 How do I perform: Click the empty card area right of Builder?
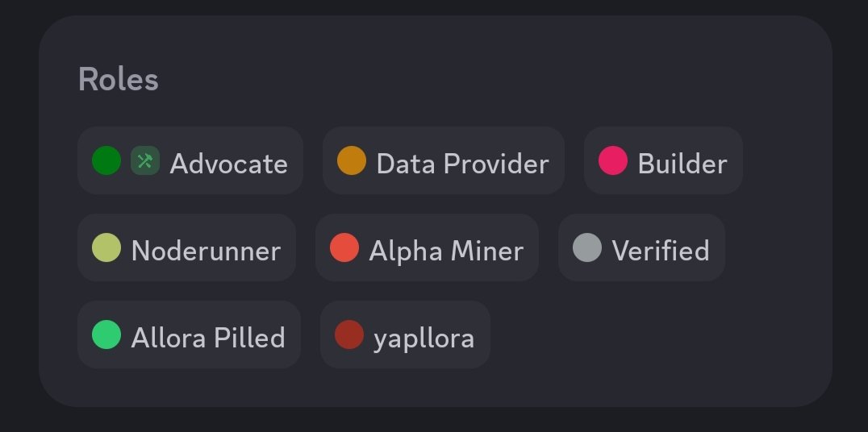pyautogui.click(x=786, y=160)
